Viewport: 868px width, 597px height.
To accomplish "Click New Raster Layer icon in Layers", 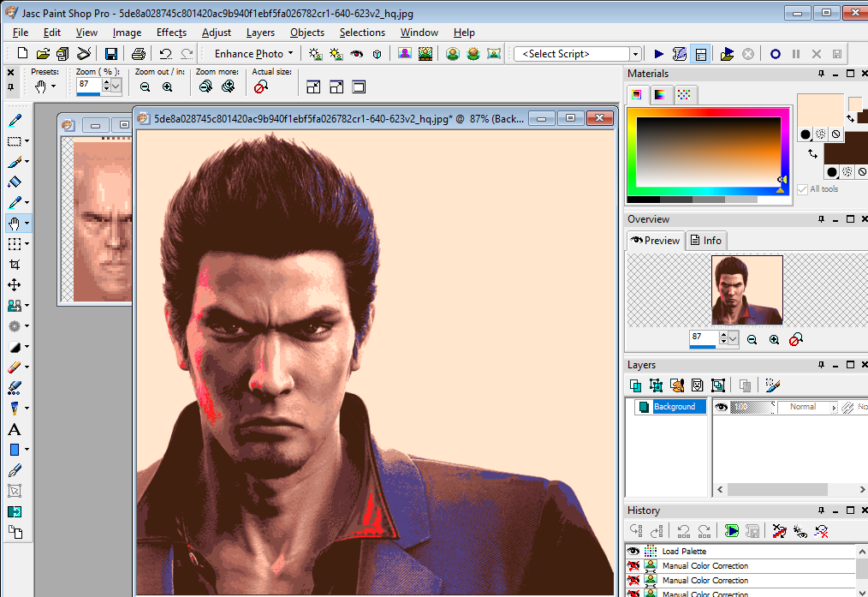I will (636, 386).
